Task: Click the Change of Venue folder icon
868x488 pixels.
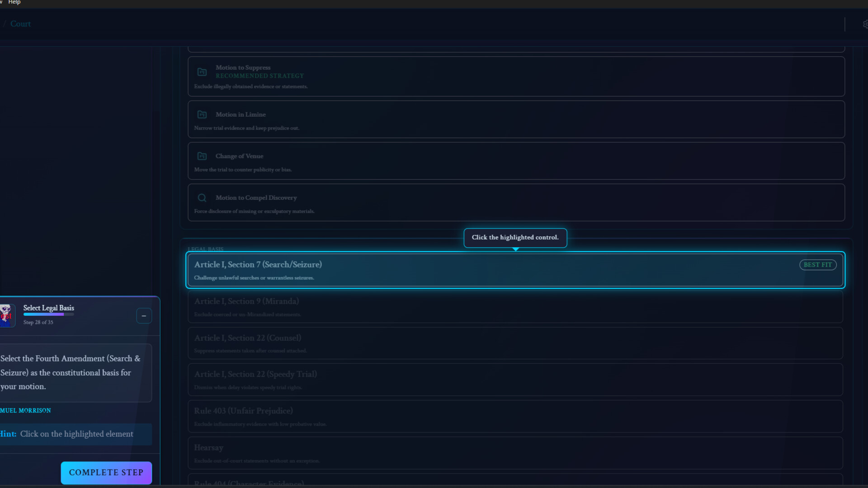Action: [x=202, y=156]
